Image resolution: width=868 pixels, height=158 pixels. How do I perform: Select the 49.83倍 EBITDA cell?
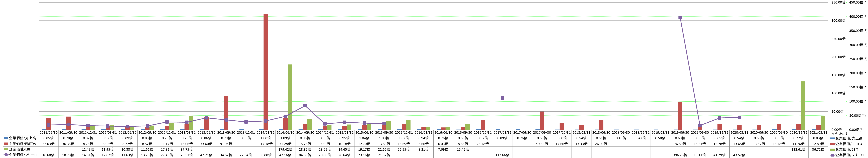(x=542, y=144)
